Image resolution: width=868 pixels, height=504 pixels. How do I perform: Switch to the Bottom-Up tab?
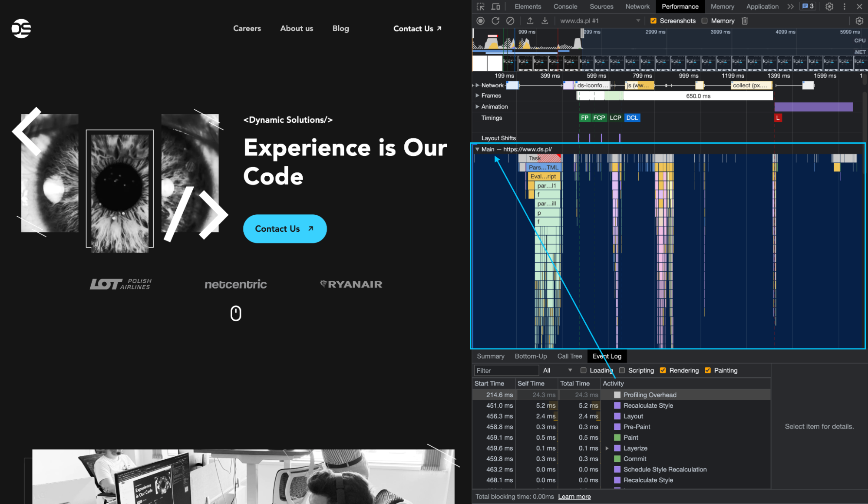tap(531, 356)
